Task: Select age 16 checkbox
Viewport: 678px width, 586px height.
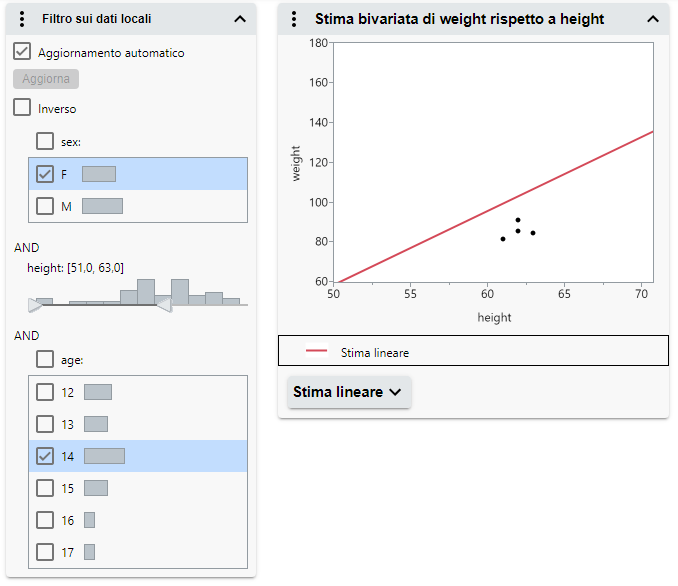Action: [45, 520]
